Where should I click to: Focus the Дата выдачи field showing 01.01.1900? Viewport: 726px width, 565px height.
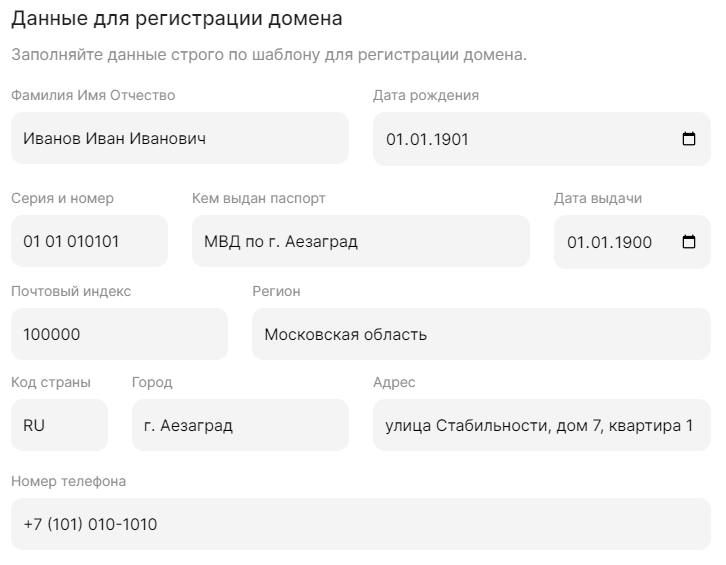coord(610,242)
